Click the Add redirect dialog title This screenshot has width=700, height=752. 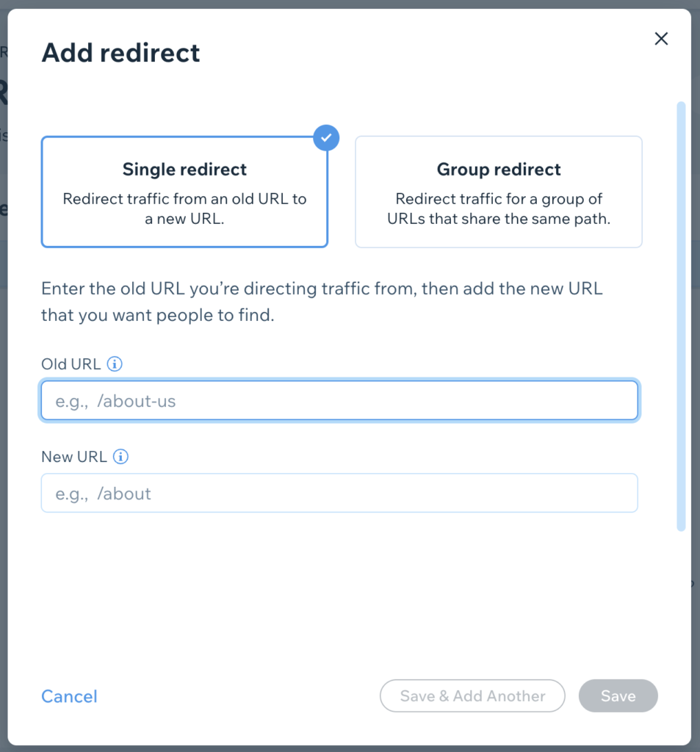[x=120, y=53]
